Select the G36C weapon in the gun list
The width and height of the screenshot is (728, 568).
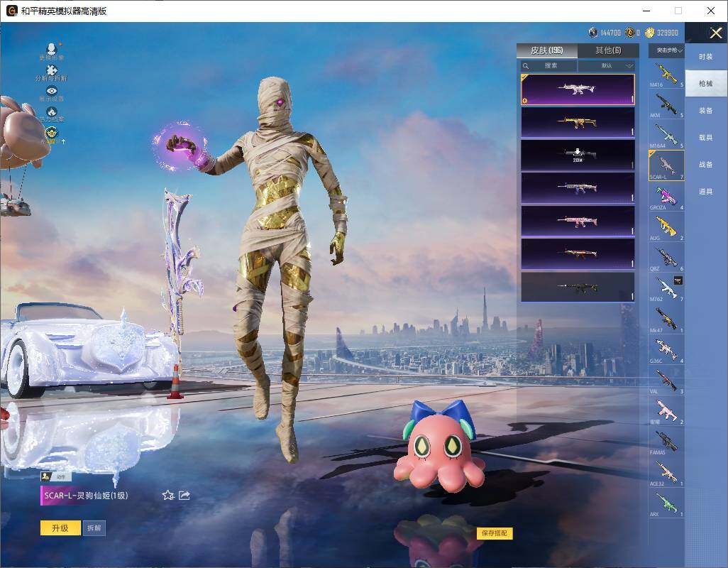point(666,350)
